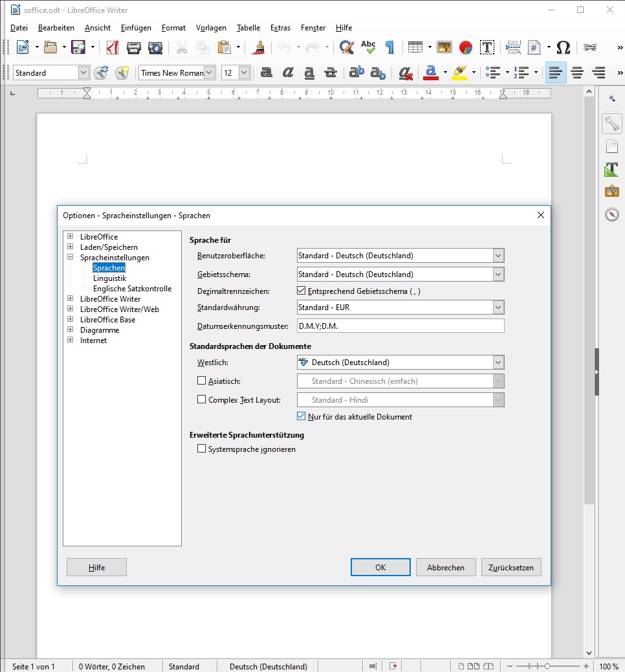Click the superscript toolbar icon
The height and width of the screenshot is (672, 625).
(356, 73)
